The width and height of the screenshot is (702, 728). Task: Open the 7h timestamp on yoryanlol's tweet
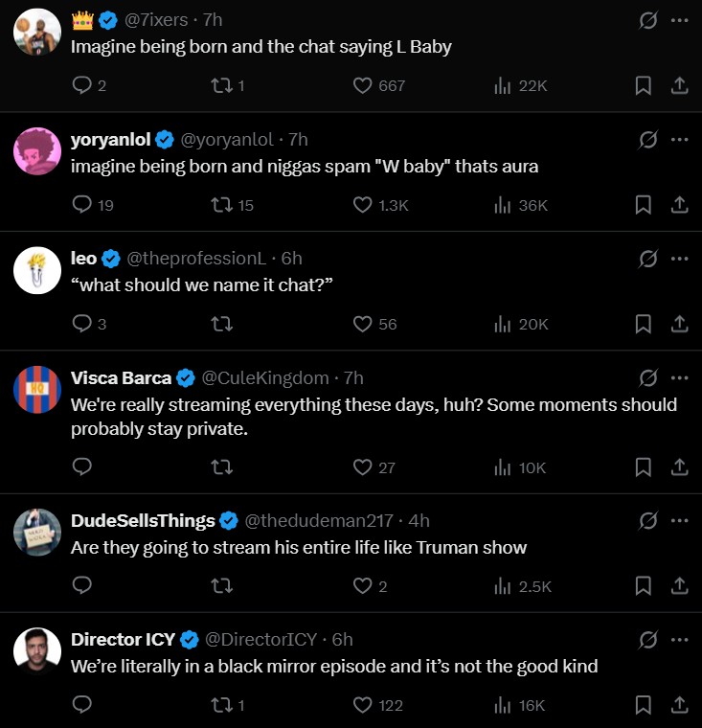pyautogui.click(x=298, y=140)
